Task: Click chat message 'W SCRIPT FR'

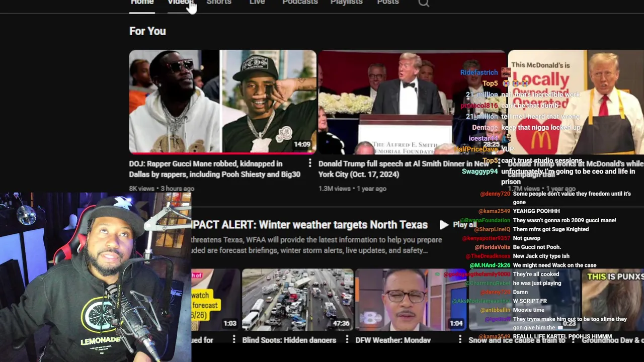Action: pos(530,301)
